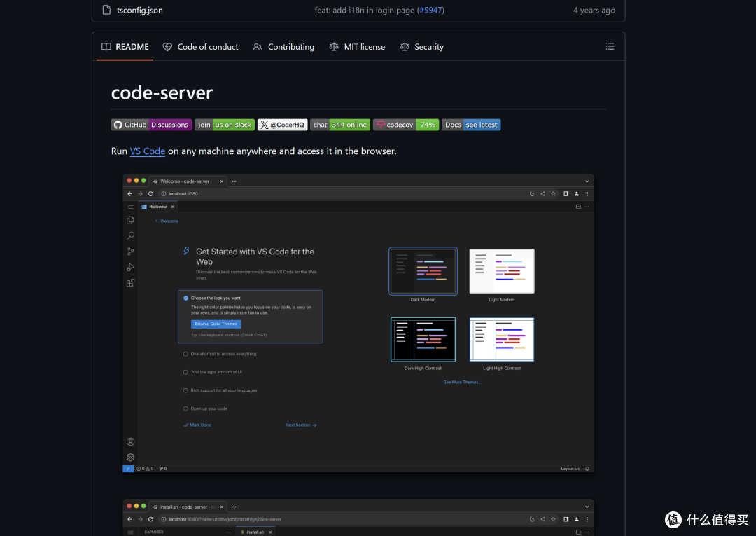Image resolution: width=756 pixels, height=536 pixels.
Task: Click the code-server heading
Action: (162, 92)
